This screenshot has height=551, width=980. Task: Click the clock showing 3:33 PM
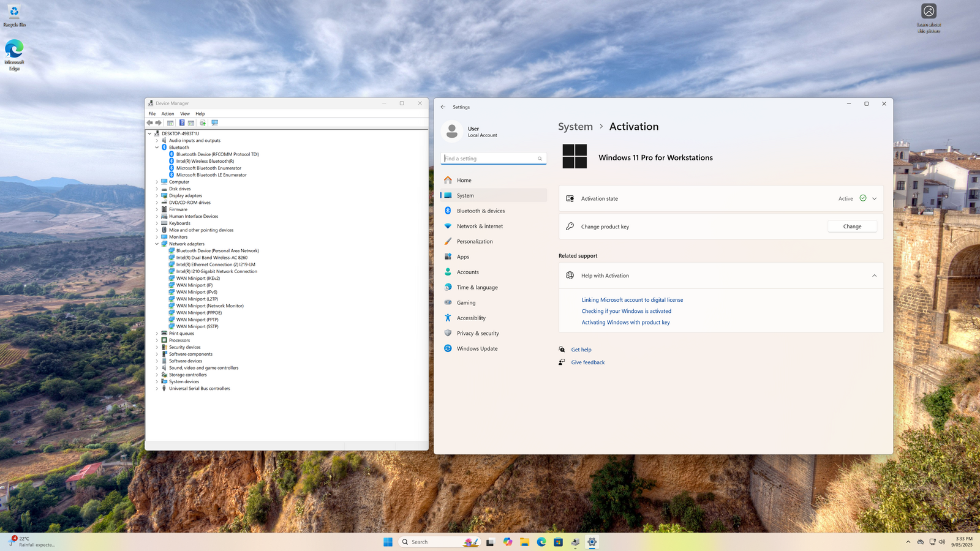(962, 542)
